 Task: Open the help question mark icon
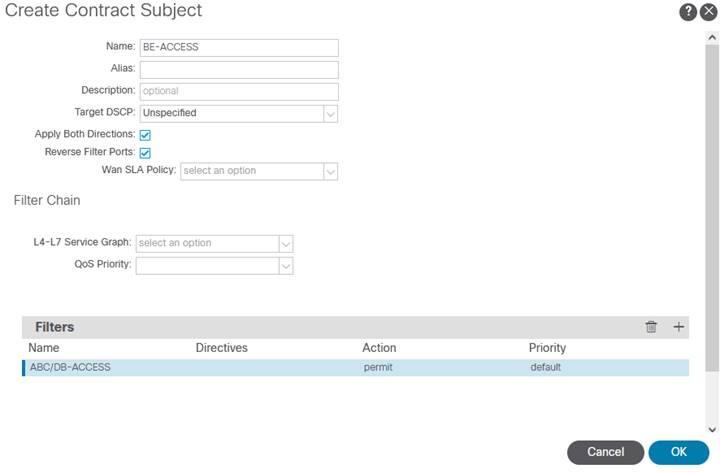click(x=688, y=12)
